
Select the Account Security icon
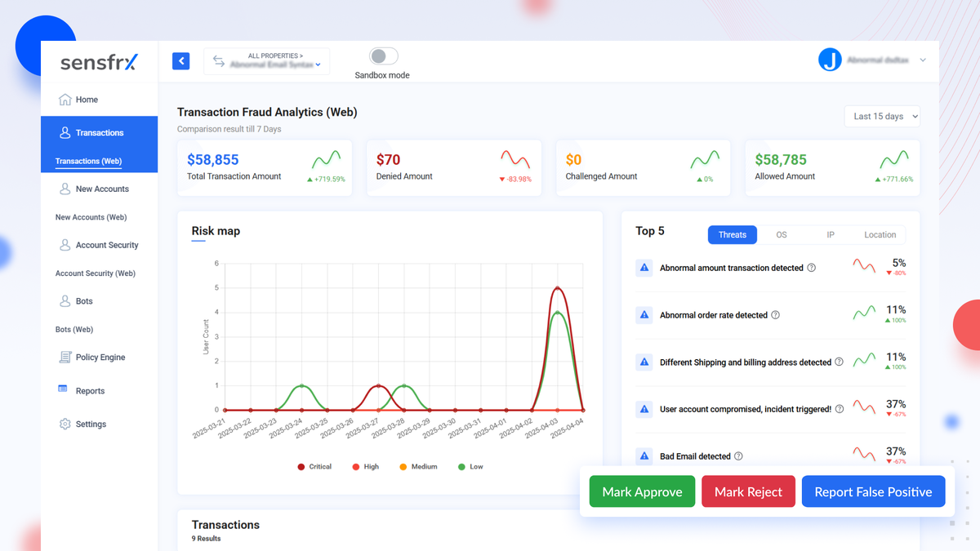(64, 245)
